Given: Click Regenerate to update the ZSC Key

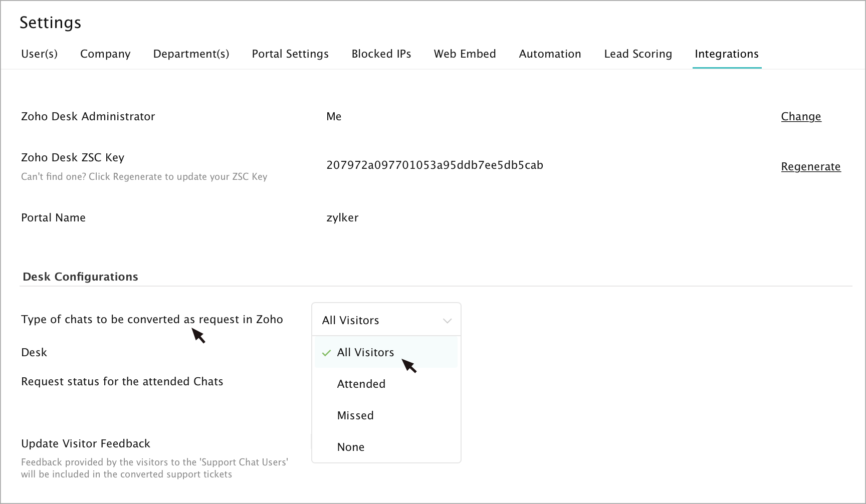Looking at the screenshot, I should (810, 167).
